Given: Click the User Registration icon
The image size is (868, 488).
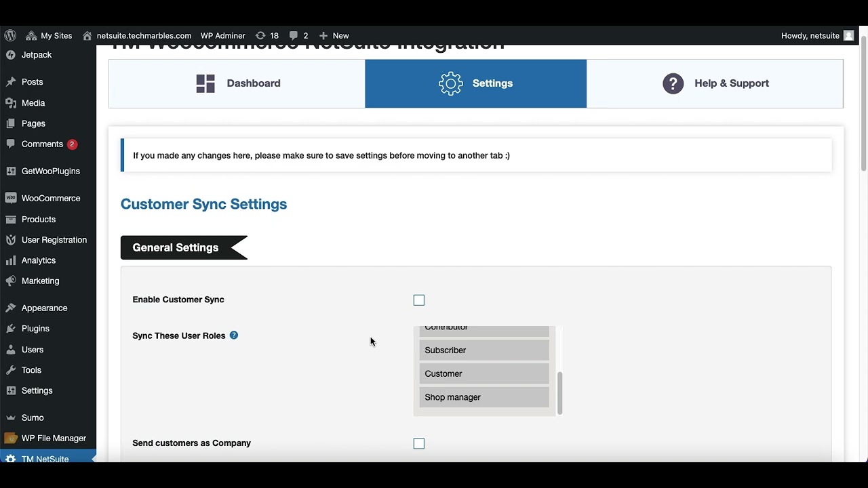Looking at the screenshot, I should [x=10, y=240].
